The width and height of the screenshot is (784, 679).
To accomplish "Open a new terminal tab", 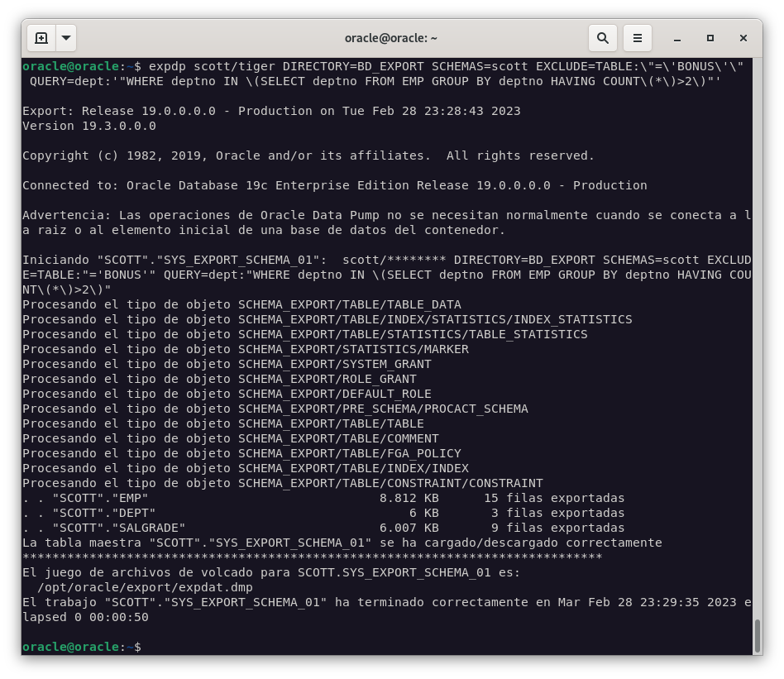I will [x=41, y=38].
